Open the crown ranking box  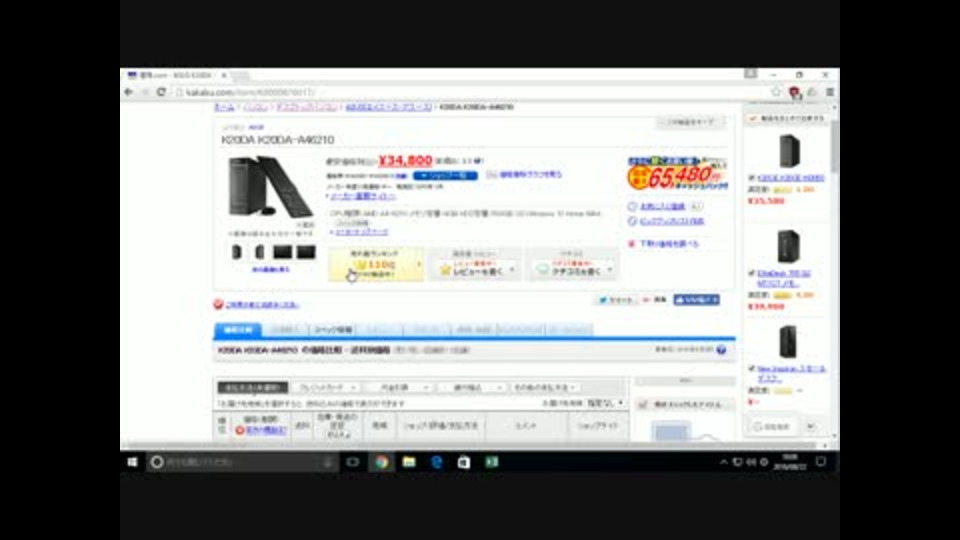click(x=375, y=264)
